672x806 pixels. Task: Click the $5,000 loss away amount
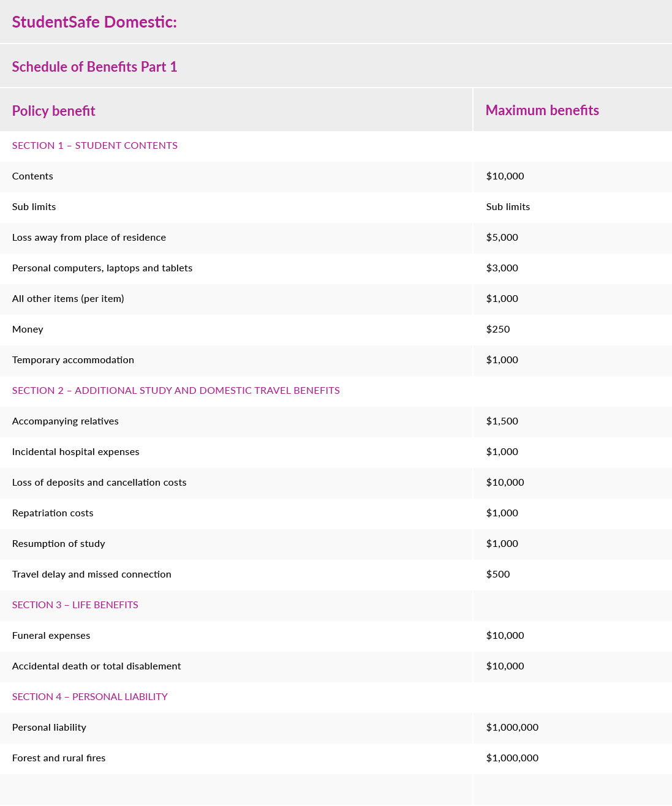coord(502,238)
